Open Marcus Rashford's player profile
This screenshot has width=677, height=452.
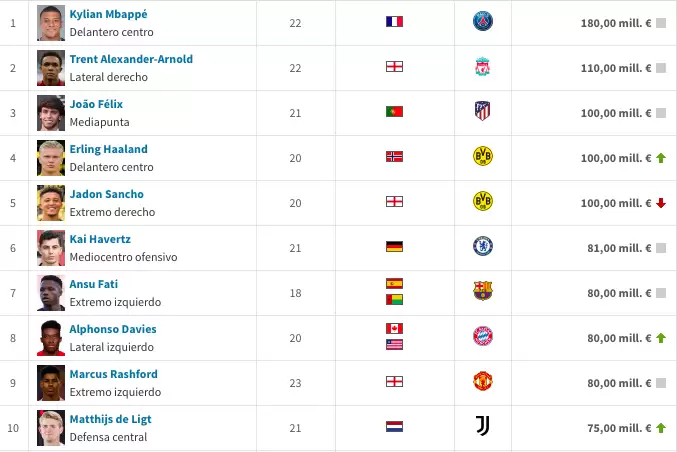tap(113, 374)
